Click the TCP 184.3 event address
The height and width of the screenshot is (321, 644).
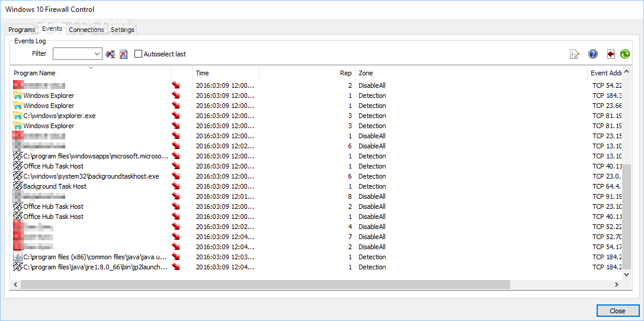pos(607,96)
